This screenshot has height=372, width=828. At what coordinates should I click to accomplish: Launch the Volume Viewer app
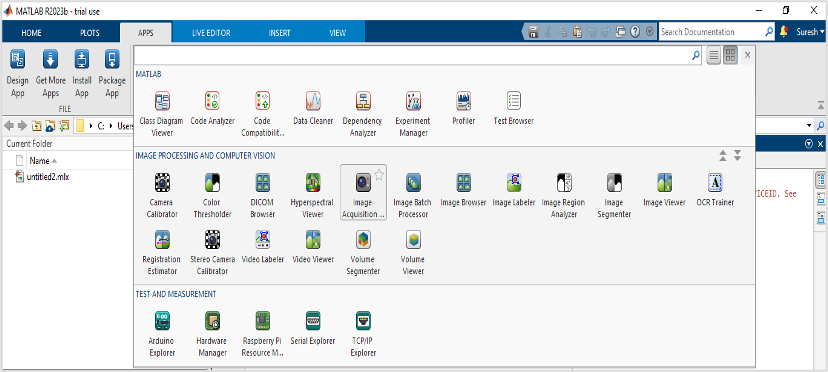point(413,253)
